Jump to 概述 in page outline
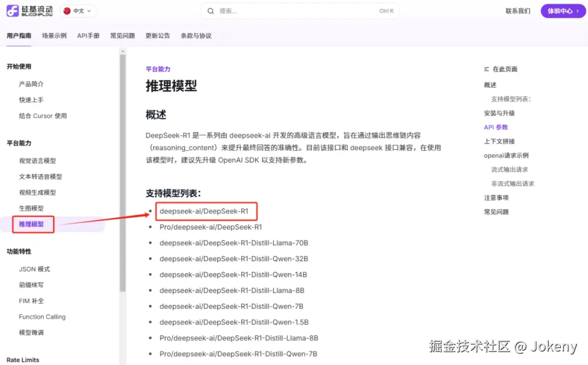Viewport: 588px width, 365px height. coord(490,85)
